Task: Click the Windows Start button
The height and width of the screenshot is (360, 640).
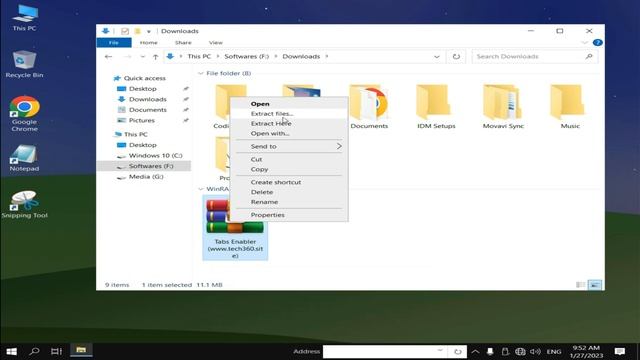Action: [11, 351]
